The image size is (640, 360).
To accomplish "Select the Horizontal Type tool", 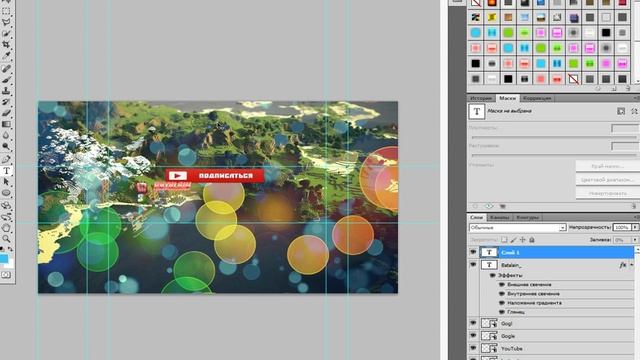I will pyautogui.click(x=6, y=171).
